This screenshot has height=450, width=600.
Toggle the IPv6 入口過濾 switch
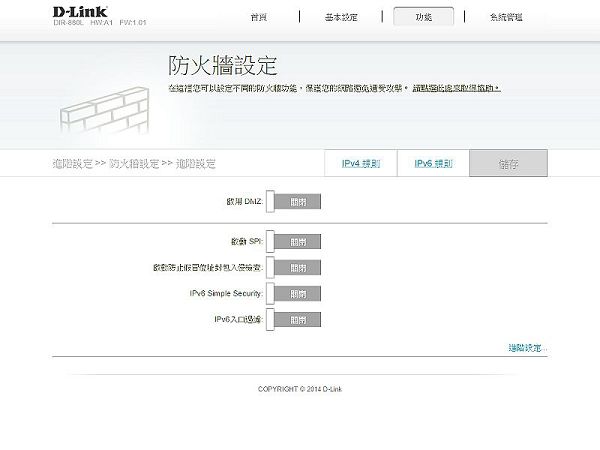coord(293,320)
